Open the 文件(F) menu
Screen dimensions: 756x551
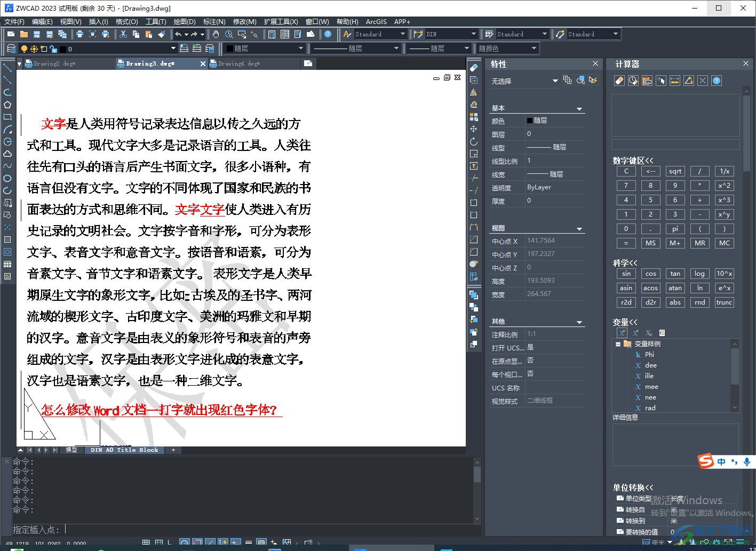pos(14,22)
